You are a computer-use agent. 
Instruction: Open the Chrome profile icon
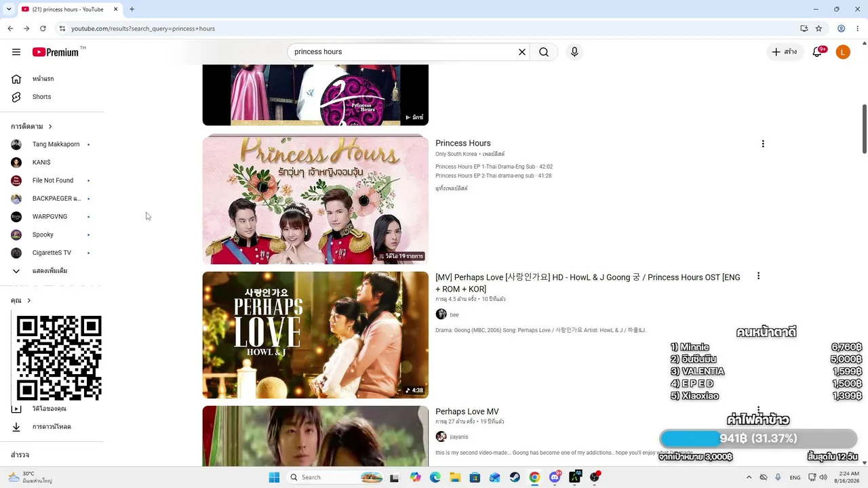(841, 28)
